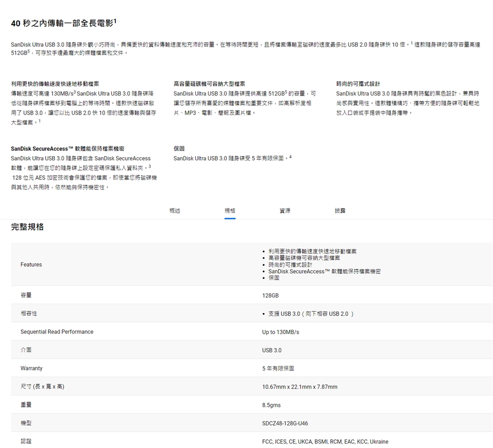Click the 'SanDisk SecureAccess™ 軟體能保持檔案機密' section heading
493x448 pixels.
[x=68, y=148]
